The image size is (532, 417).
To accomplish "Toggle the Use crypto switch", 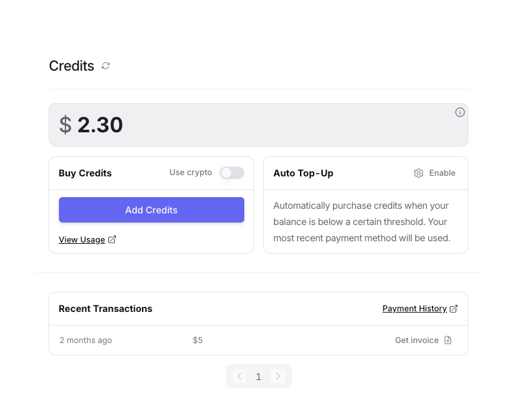I will pos(232,173).
